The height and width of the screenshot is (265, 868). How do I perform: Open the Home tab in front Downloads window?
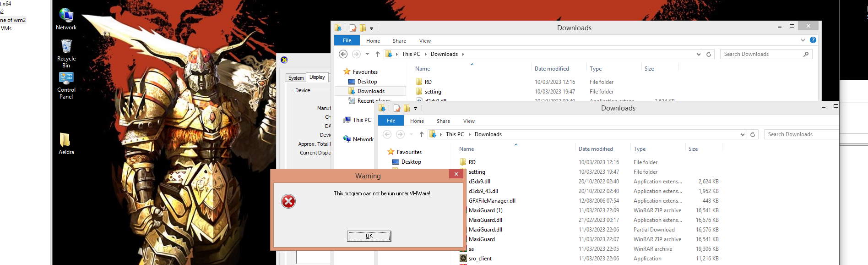[x=417, y=121]
